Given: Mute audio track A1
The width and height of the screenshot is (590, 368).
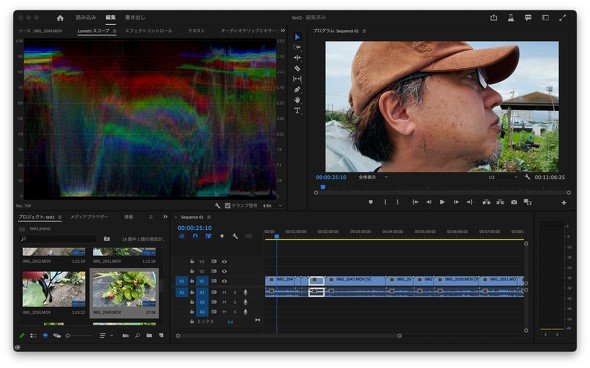Looking at the screenshot, I should (224, 292).
